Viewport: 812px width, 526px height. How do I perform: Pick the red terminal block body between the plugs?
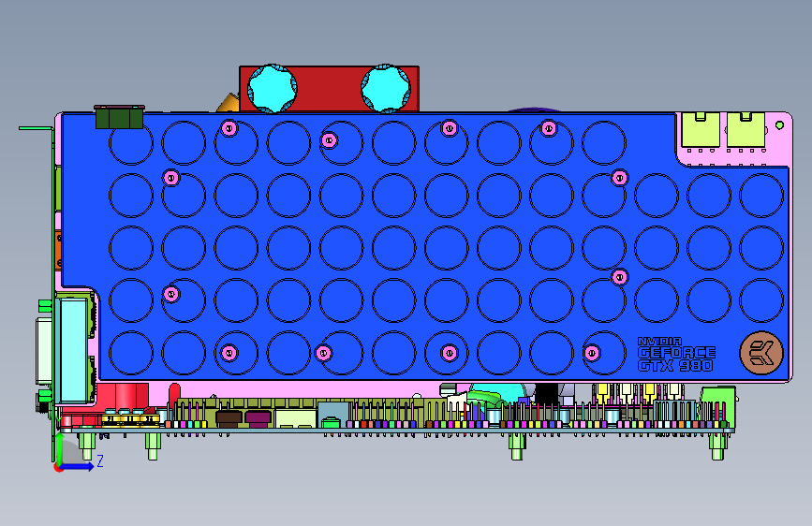[329, 88]
